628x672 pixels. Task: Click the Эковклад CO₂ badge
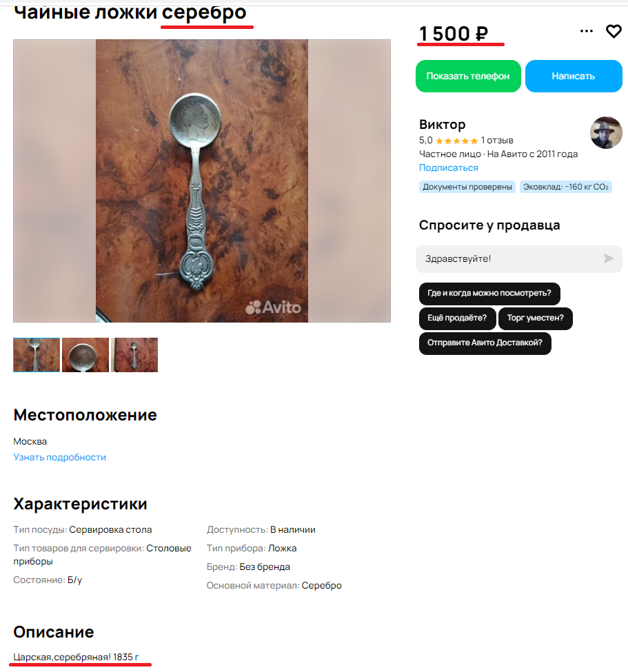[x=566, y=187]
